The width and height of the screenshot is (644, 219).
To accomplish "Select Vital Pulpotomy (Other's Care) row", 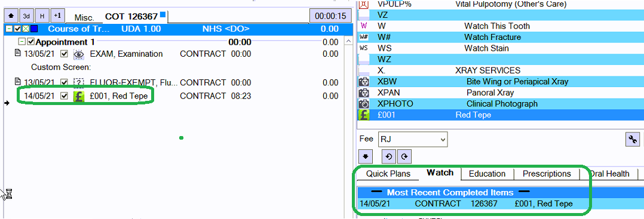I will click(501, 5).
